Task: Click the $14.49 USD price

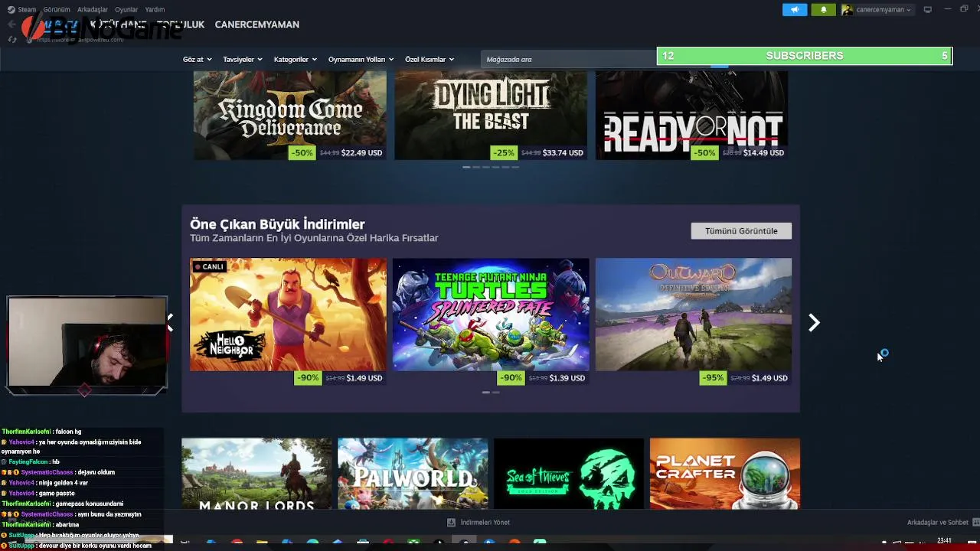Action: pos(763,153)
